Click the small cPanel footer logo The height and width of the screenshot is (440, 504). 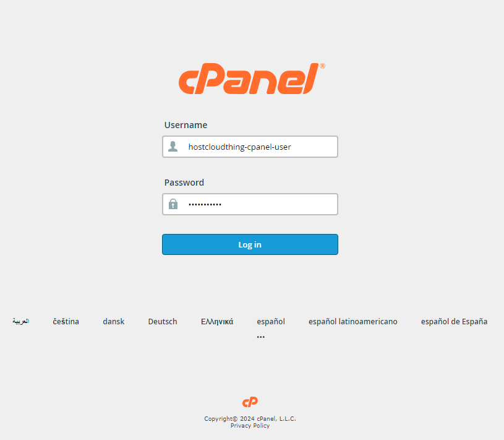[250, 402]
